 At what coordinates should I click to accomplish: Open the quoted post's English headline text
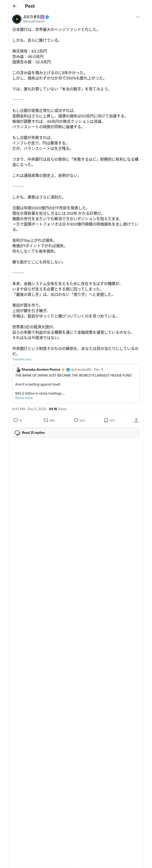pos(73,375)
